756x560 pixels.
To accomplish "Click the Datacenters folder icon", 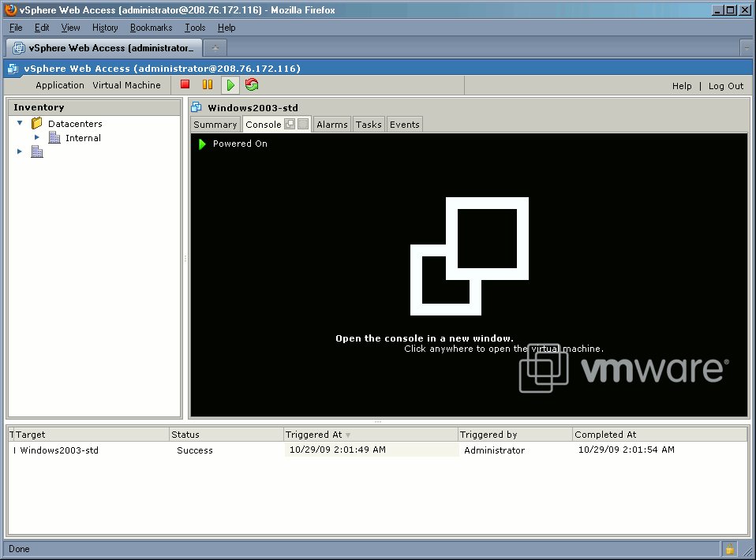I will coord(36,123).
